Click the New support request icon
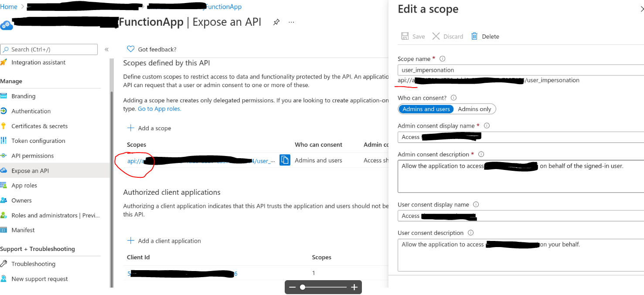 pos(4,279)
